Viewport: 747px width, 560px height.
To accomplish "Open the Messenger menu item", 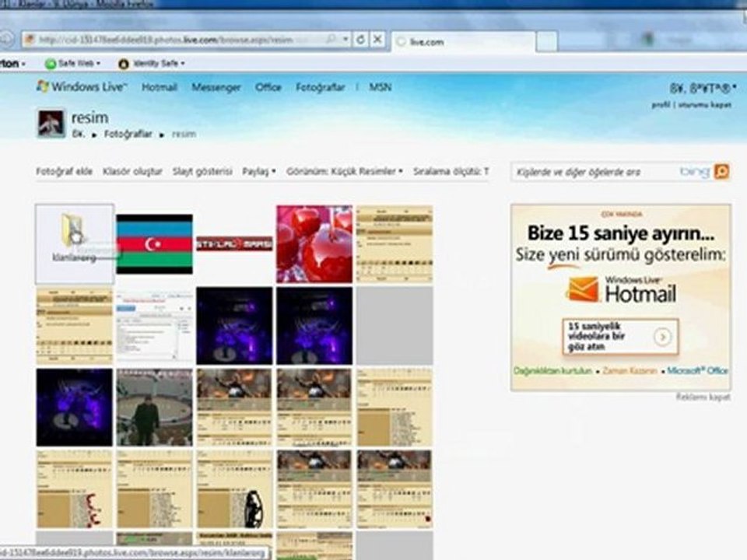I will coord(216,87).
